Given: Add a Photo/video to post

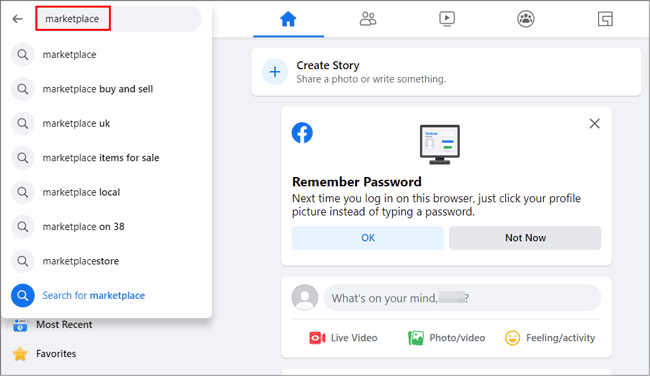Looking at the screenshot, I should coord(446,338).
